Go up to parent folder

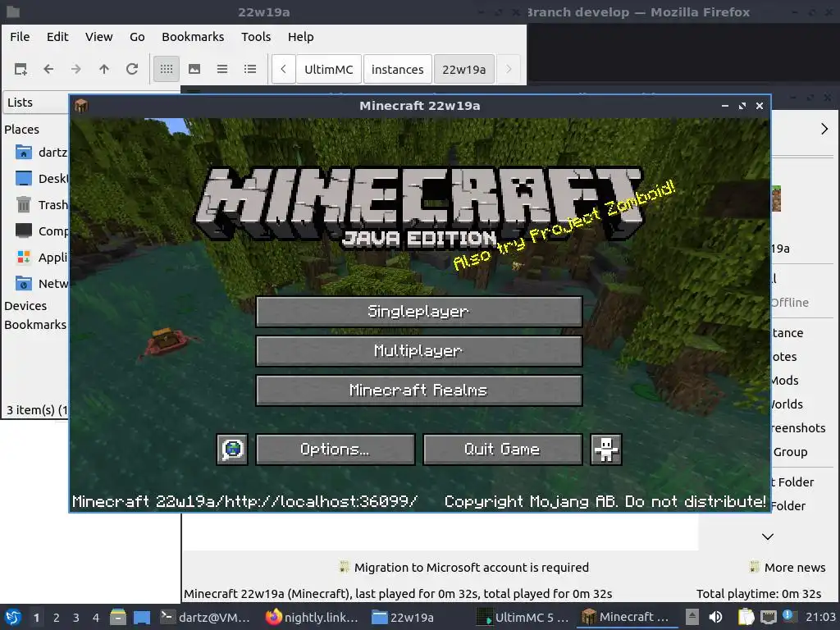(104, 69)
